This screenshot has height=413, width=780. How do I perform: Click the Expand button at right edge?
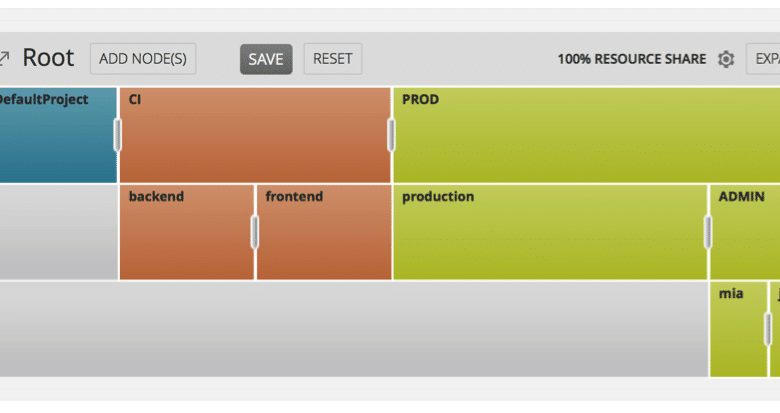coord(763,59)
